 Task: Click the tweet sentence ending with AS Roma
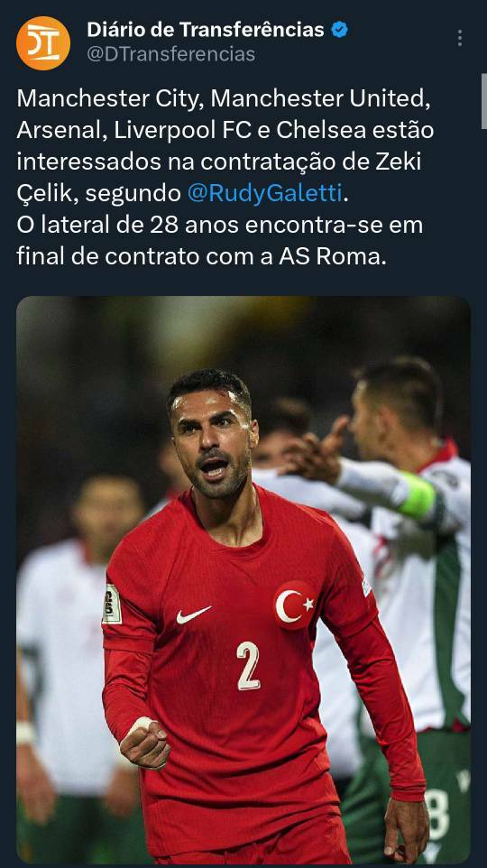coord(220,241)
